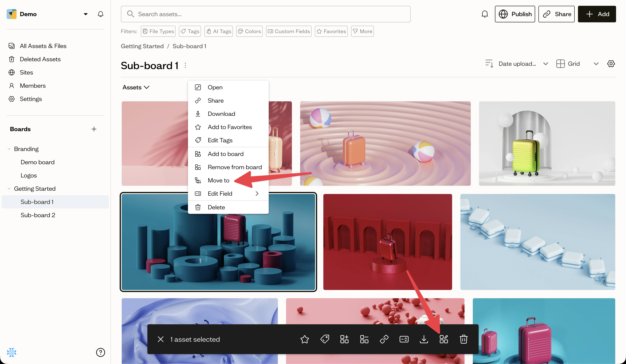
Task: Focus the Search assets field
Action: tap(266, 14)
